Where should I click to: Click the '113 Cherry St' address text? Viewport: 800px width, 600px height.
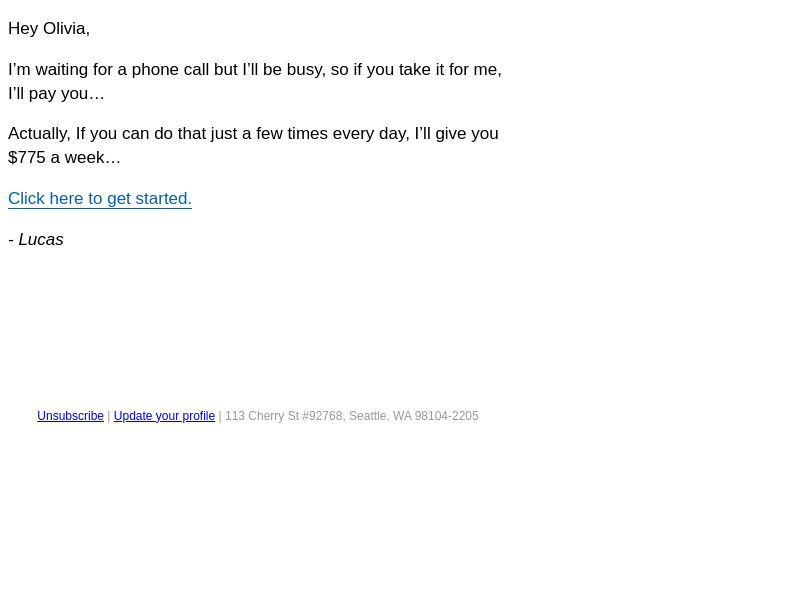[x=262, y=416]
